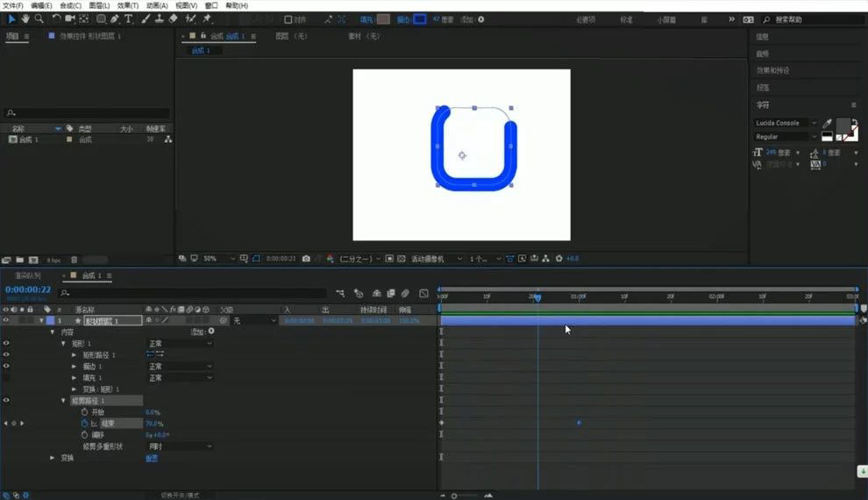Hide the 矩形 1 group eye

6,343
